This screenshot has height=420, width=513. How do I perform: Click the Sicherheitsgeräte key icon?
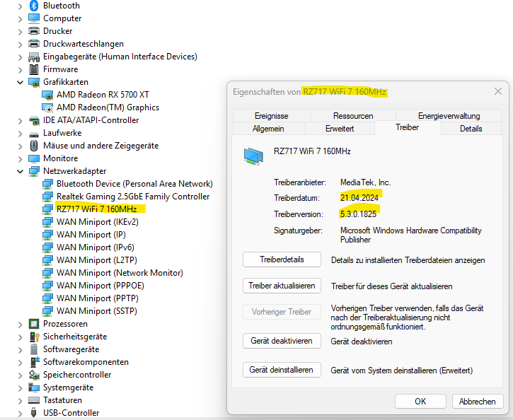[x=34, y=337]
